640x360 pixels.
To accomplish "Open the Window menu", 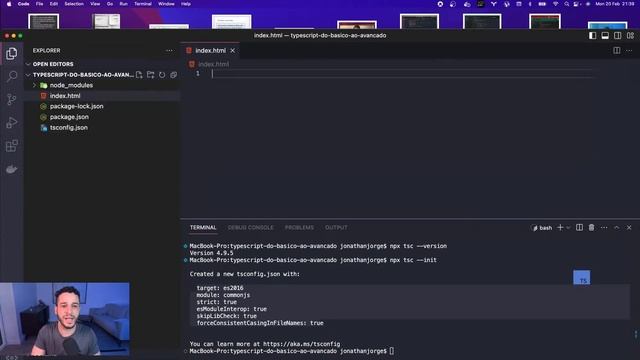I will [x=166, y=4].
